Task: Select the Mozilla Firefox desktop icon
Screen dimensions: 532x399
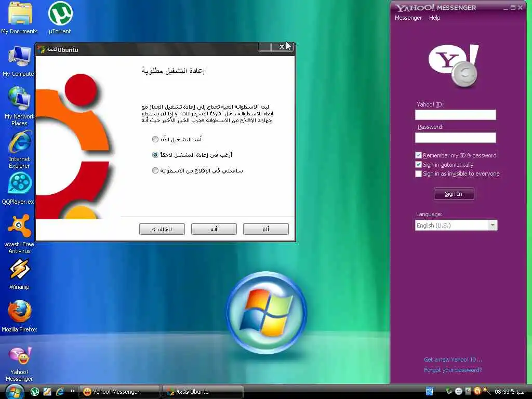Action: click(19, 316)
